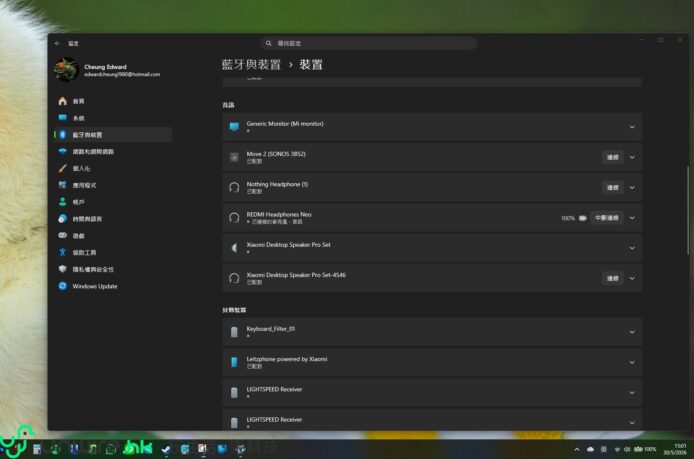Expand the REDMI Headphones Neo chevron
The image size is (694, 459).
point(632,218)
